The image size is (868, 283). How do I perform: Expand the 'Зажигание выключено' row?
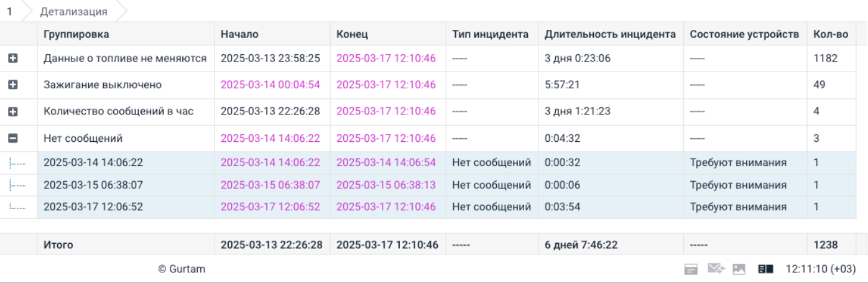tap(12, 85)
